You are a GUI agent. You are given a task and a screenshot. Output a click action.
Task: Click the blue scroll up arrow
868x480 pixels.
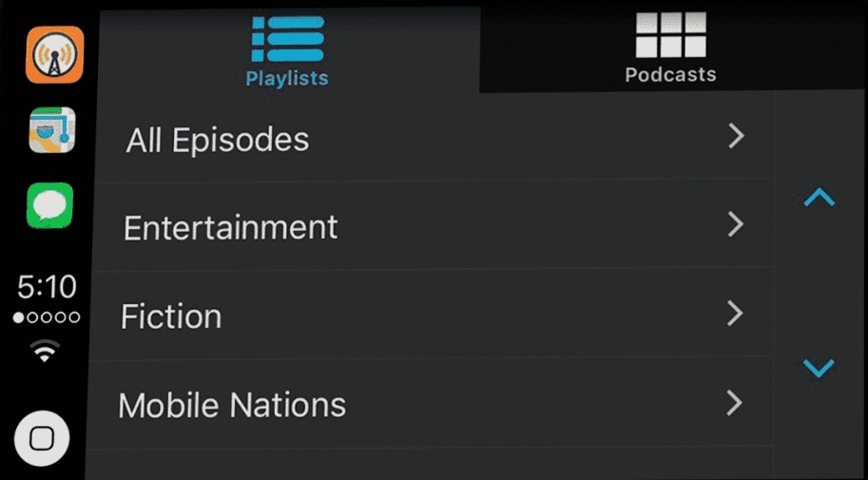[820, 198]
